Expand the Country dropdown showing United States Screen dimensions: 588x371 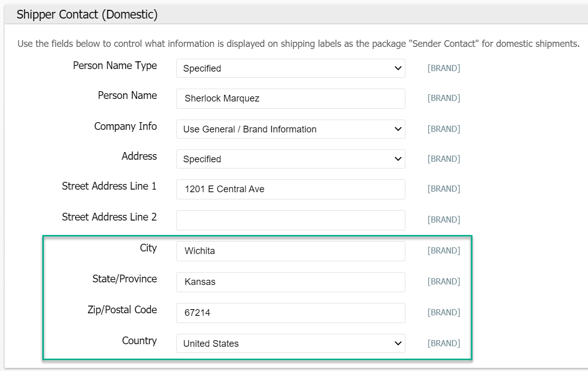point(290,344)
